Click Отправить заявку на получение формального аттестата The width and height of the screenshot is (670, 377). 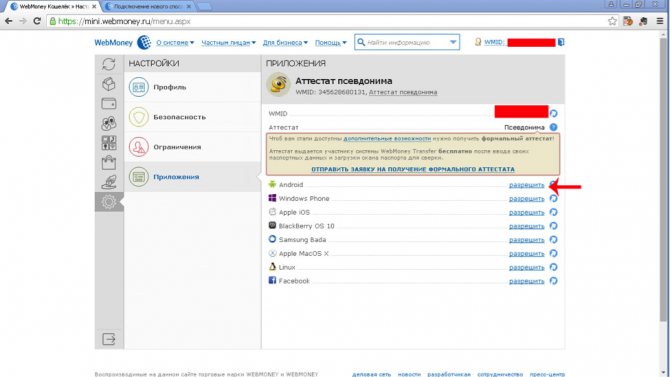[413, 169]
